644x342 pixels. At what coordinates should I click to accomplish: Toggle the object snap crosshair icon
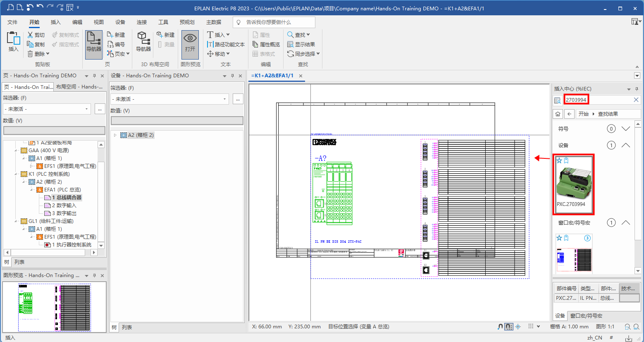click(518, 327)
